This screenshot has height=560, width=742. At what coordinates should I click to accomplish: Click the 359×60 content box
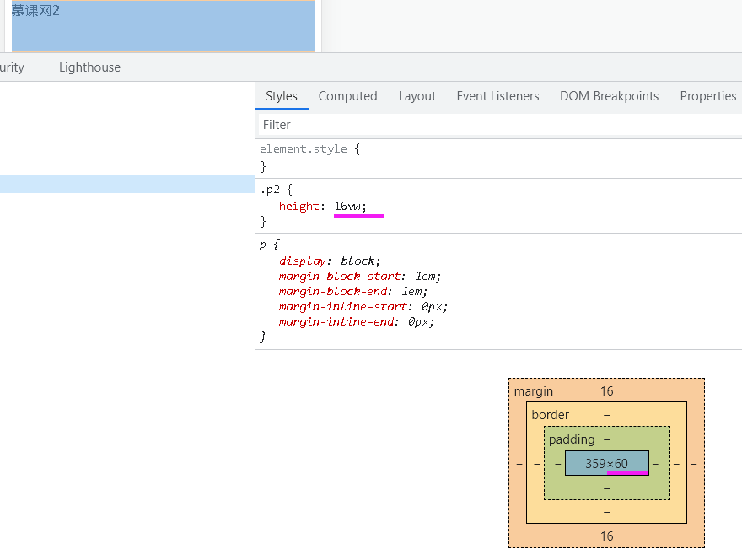pos(606,463)
